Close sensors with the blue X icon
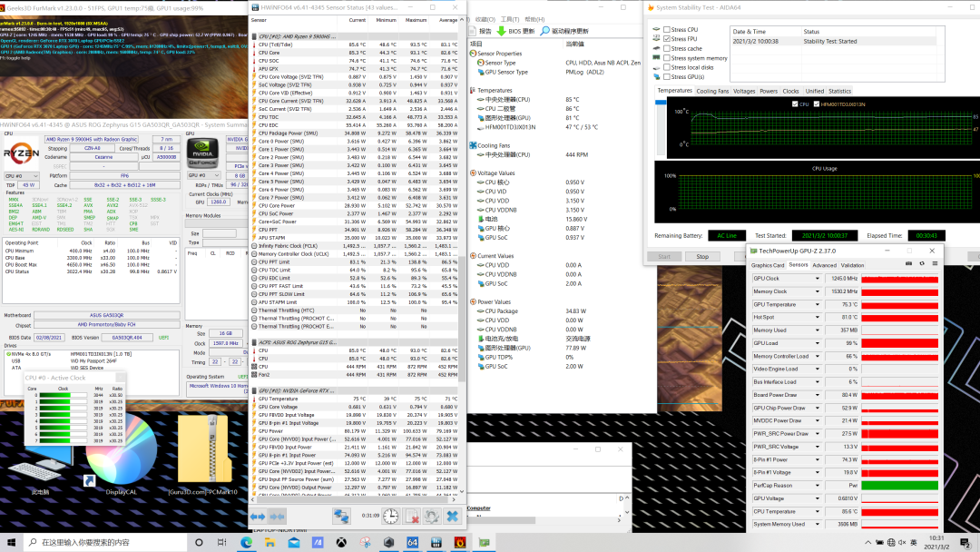 [453, 516]
